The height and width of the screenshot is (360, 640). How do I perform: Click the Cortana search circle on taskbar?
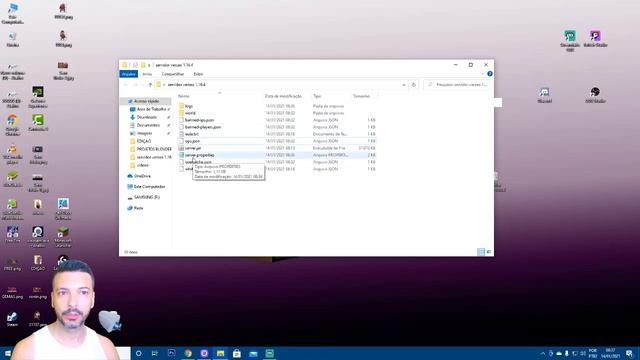click(x=138, y=353)
